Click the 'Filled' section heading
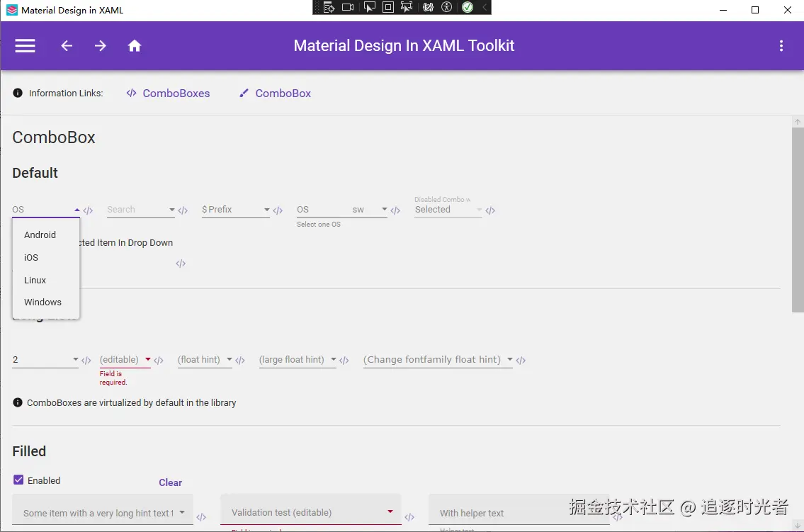The width and height of the screenshot is (804, 532). [x=29, y=451]
